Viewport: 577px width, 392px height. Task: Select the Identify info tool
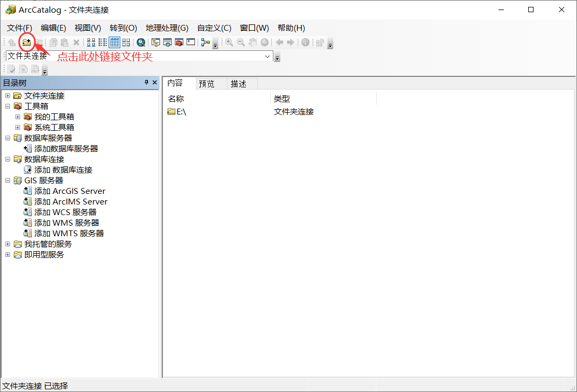coord(305,42)
